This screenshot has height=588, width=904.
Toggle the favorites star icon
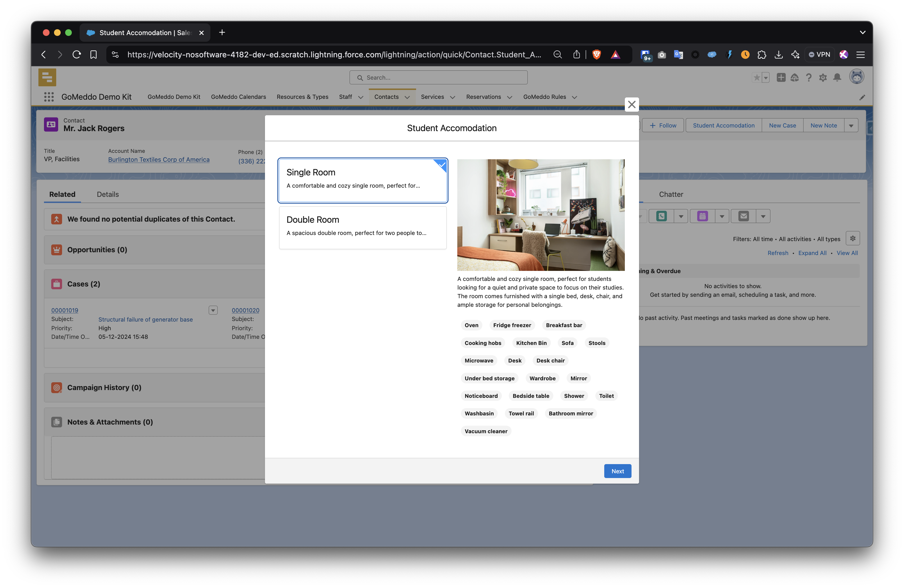click(756, 77)
